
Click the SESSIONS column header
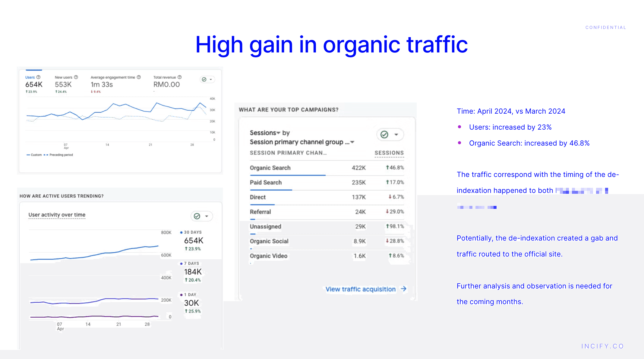coord(389,153)
